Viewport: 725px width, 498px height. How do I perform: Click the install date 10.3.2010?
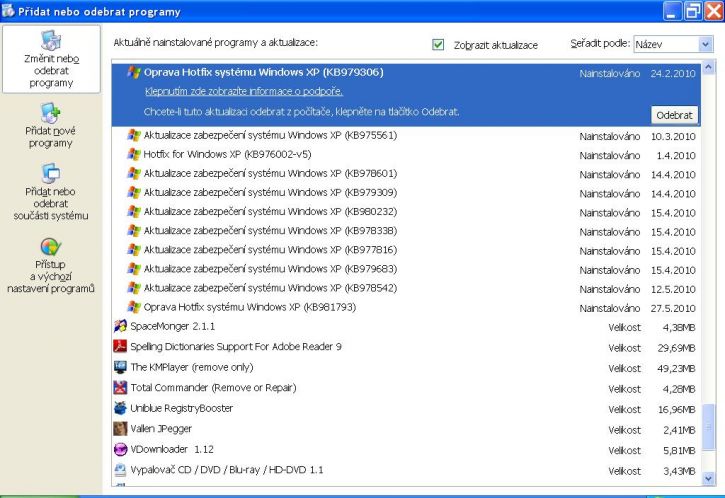click(x=673, y=136)
